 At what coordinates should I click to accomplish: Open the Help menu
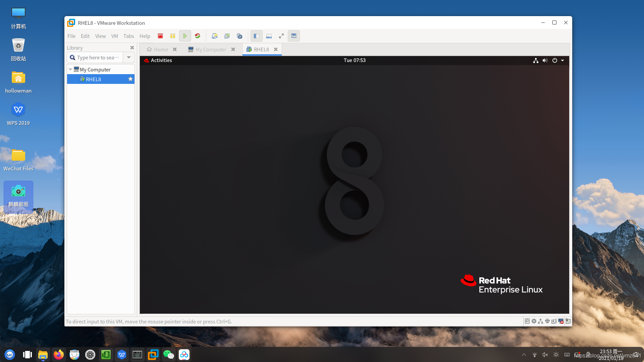tap(145, 36)
